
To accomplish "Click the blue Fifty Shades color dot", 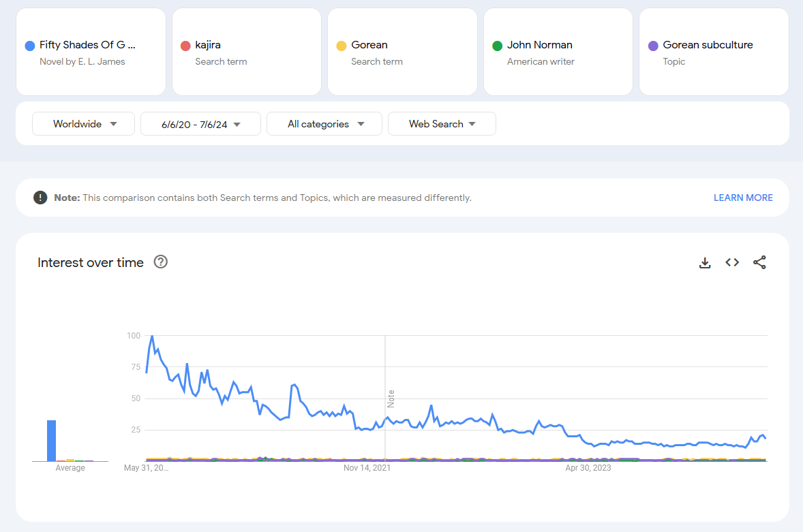I will pos(30,46).
